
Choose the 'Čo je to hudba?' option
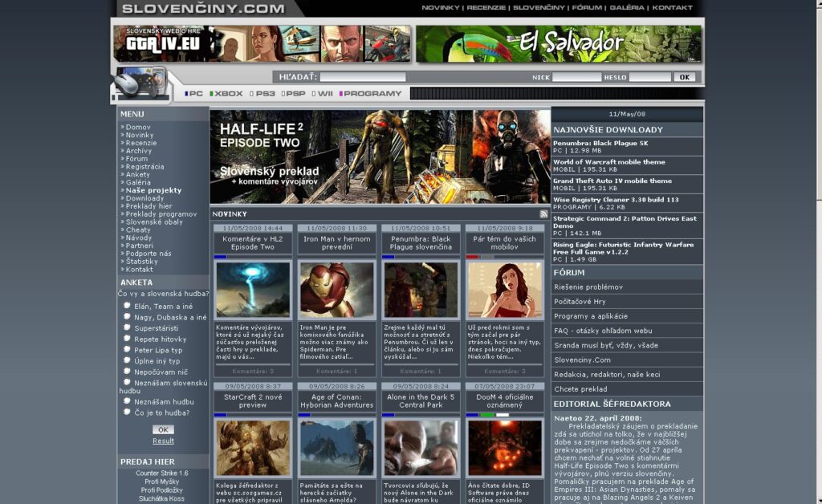coord(127,413)
